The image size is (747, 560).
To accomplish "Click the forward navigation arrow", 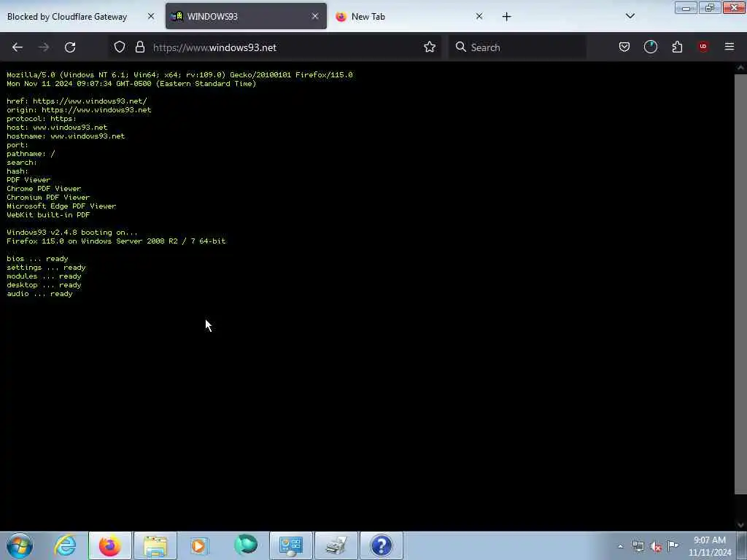I will 43,47.
